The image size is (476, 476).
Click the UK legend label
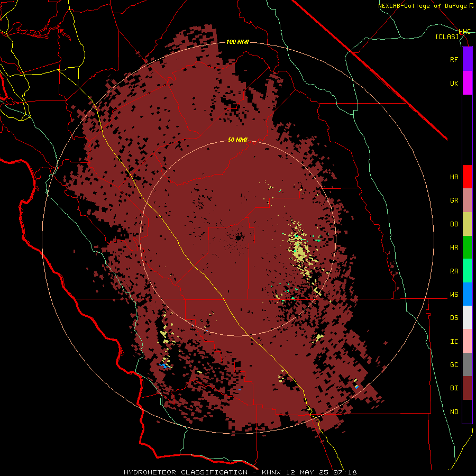tap(454, 83)
